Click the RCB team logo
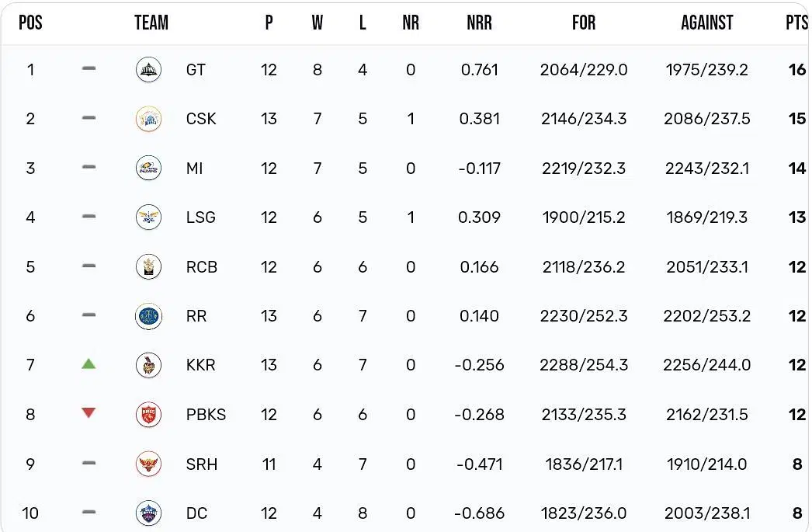This screenshot has height=532, width=812. 148,267
